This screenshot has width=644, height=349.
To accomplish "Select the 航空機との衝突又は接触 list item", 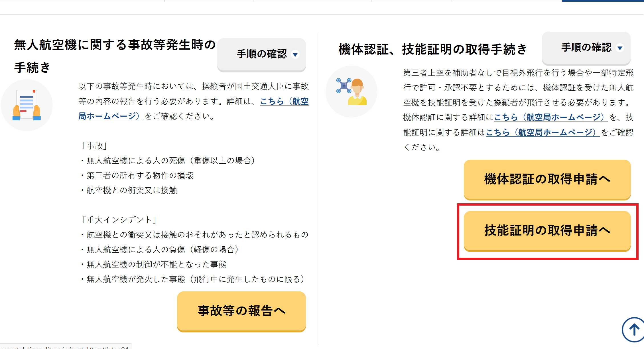I will pyautogui.click(x=132, y=190).
